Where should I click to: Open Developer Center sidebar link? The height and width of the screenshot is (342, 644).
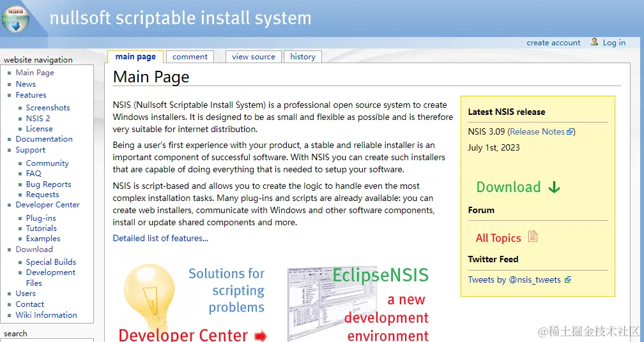pos(48,205)
